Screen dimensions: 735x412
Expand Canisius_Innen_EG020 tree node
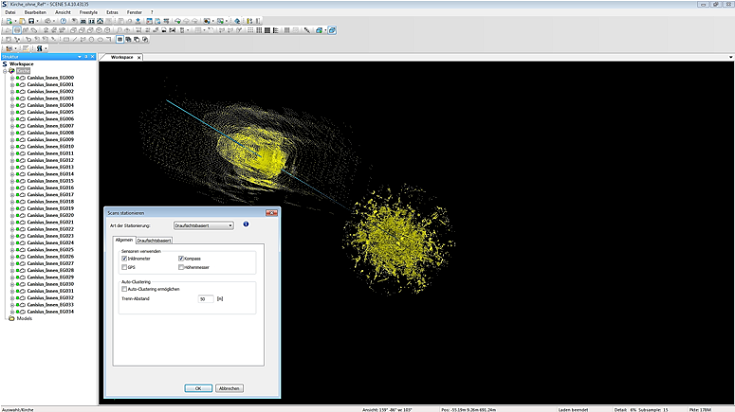(x=12, y=215)
